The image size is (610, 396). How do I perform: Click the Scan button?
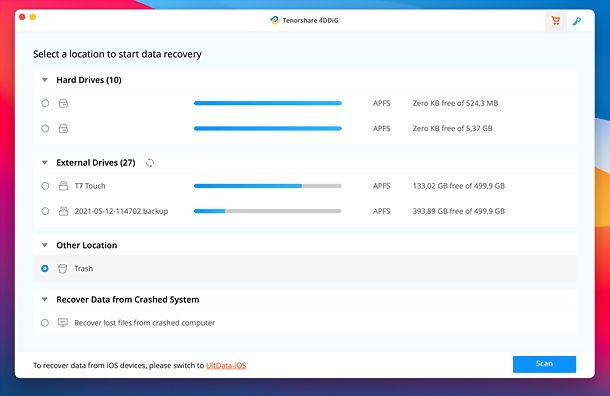(544, 364)
